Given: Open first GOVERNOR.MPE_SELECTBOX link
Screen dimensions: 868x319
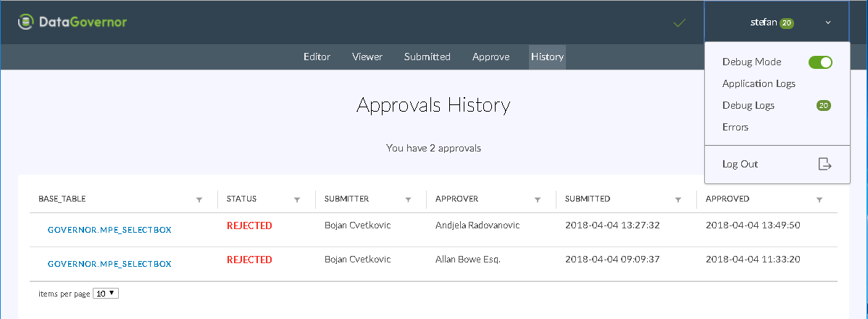Looking at the screenshot, I should coord(109,230).
